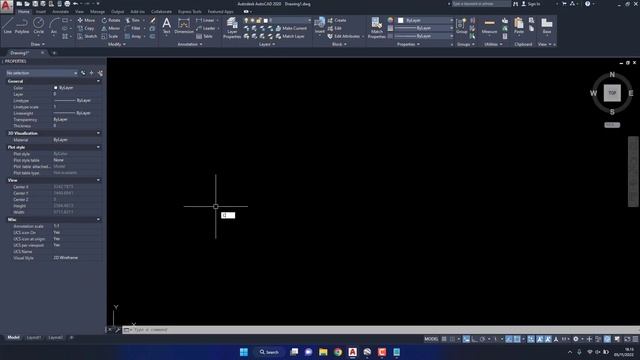This screenshot has height=360, width=640.
Task: Select the Arc tool
Action: (x=53, y=26)
